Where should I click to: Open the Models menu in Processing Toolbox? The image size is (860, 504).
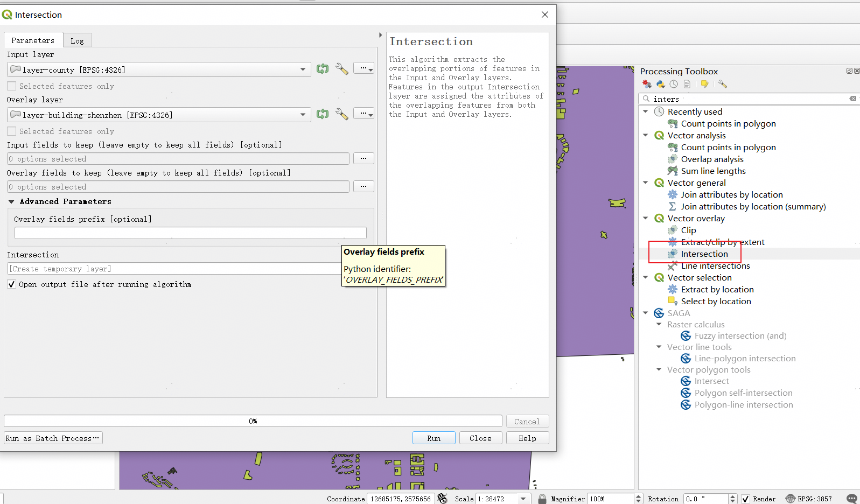coord(647,84)
